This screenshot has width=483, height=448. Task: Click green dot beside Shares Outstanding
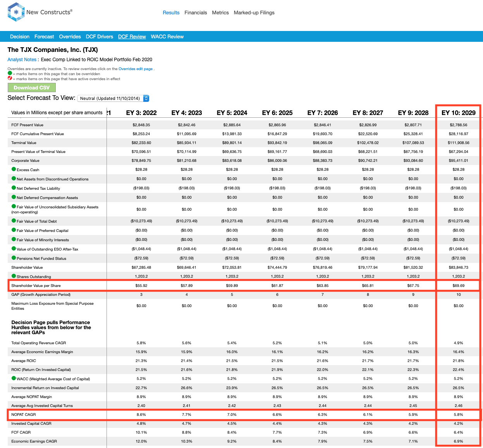click(x=14, y=276)
